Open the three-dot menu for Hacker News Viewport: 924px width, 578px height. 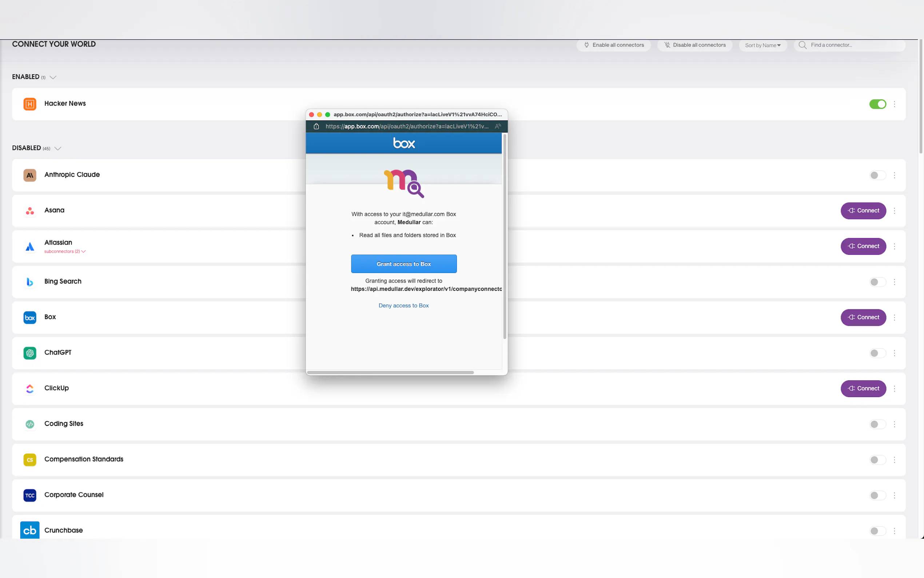point(894,104)
